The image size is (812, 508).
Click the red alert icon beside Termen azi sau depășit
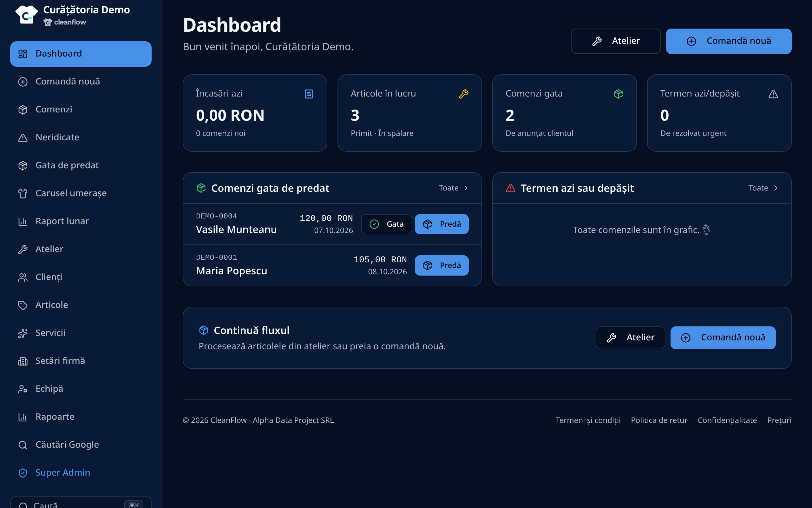pos(510,188)
